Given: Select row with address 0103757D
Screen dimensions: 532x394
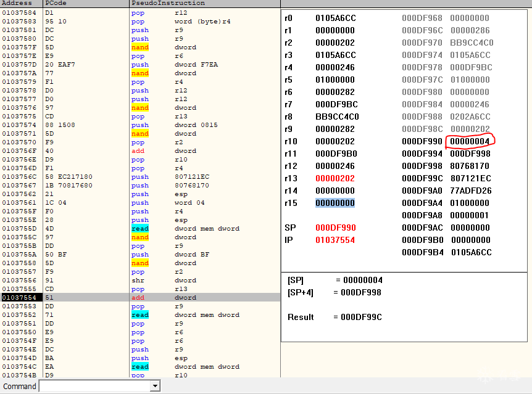Looking at the screenshot, I should point(140,64).
